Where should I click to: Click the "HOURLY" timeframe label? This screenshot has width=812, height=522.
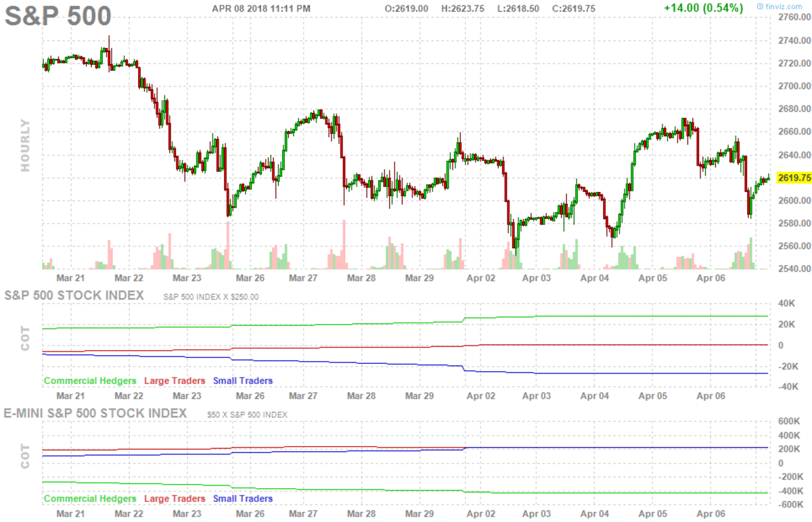tap(26, 145)
